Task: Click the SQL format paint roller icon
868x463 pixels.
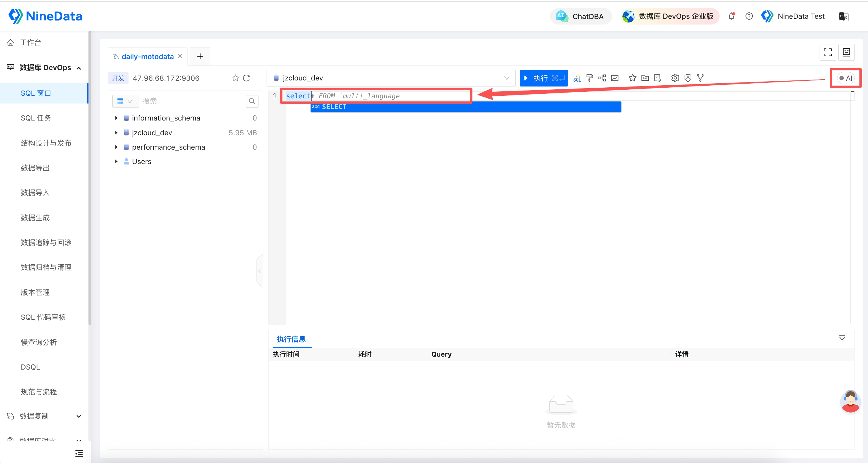Action: click(x=589, y=78)
